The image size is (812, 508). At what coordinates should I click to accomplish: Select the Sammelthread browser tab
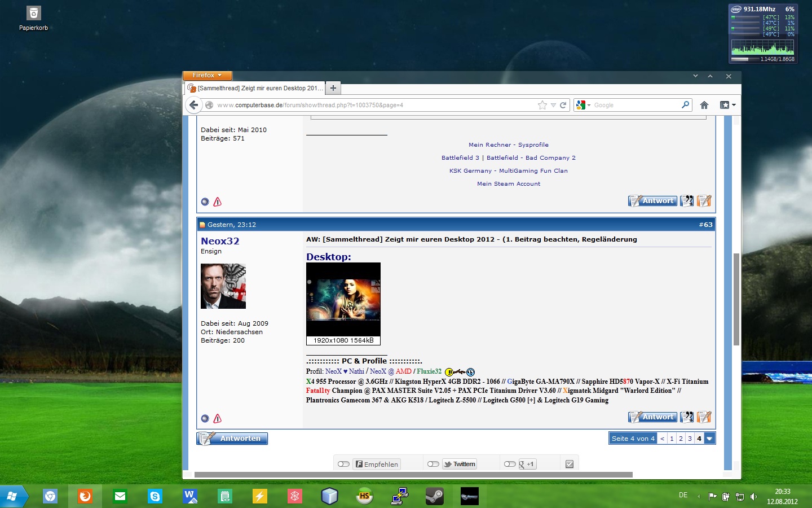[x=255, y=88]
